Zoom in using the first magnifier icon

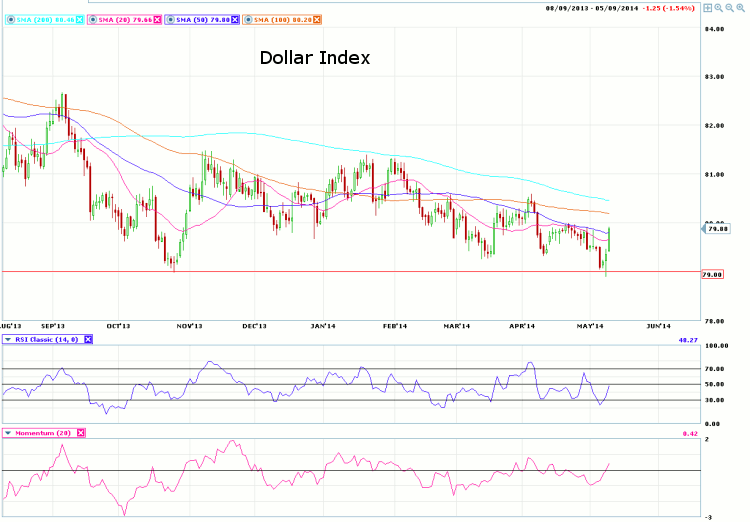[720, 7]
